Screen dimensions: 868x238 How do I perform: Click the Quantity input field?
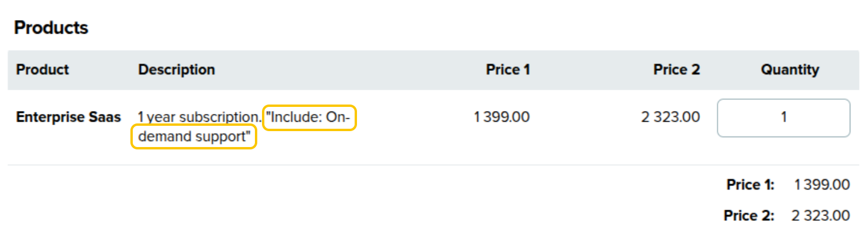(784, 118)
